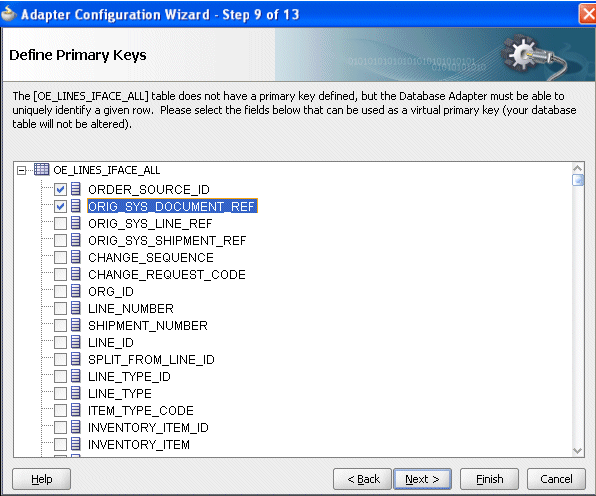The width and height of the screenshot is (596, 496).
Task: Click the Finish button
Action: coord(490,479)
